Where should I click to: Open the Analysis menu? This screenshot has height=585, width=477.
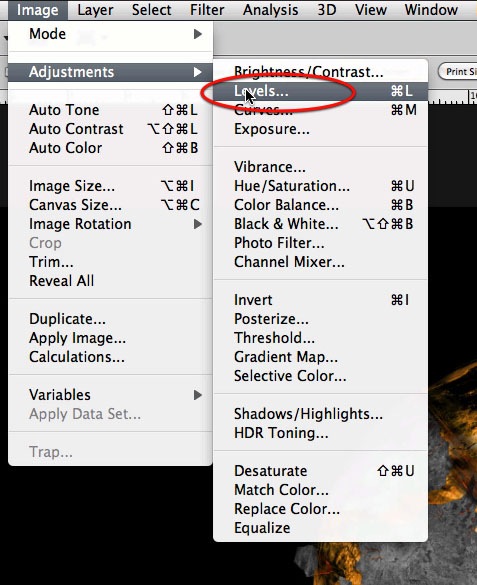pyautogui.click(x=270, y=10)
